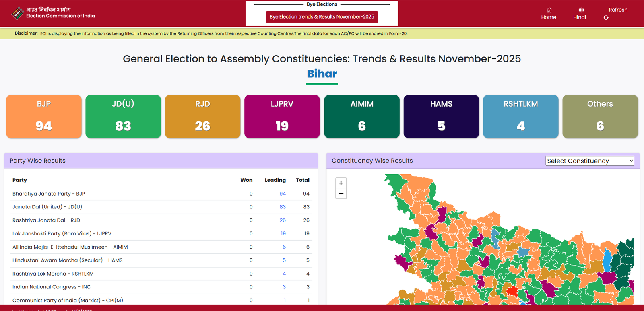Click the JD(U) 83 seats card

coord(123,117)
